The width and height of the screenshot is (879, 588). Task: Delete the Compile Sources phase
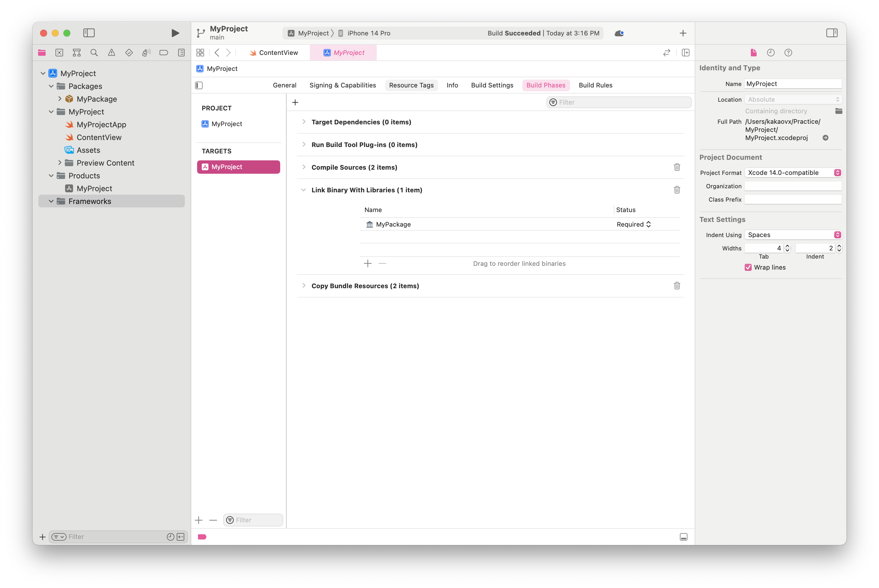pyautogui.click(x=676, y=167)
